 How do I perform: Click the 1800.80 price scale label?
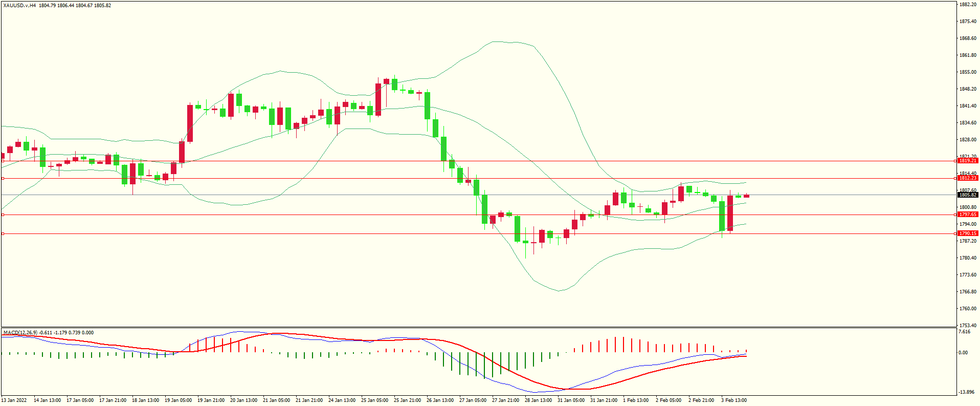tap(968, 207)
